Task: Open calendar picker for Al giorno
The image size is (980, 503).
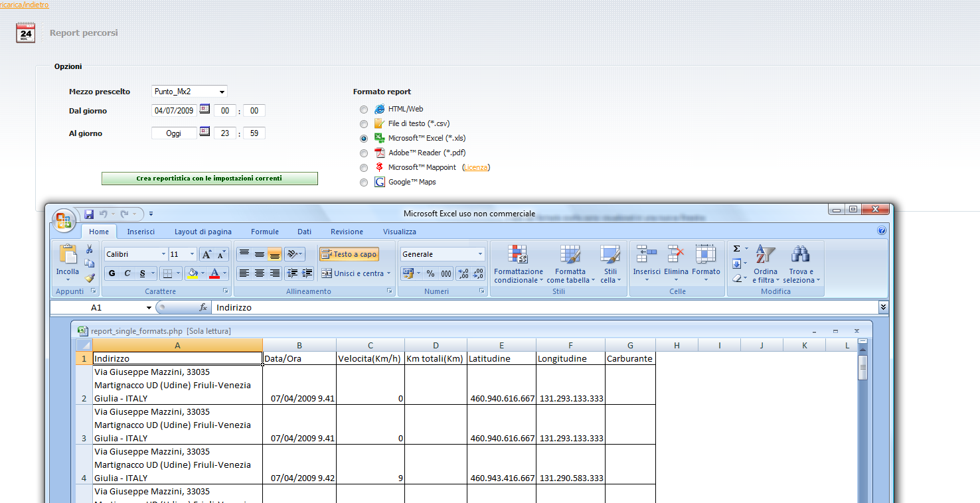Action: point(204,131)
